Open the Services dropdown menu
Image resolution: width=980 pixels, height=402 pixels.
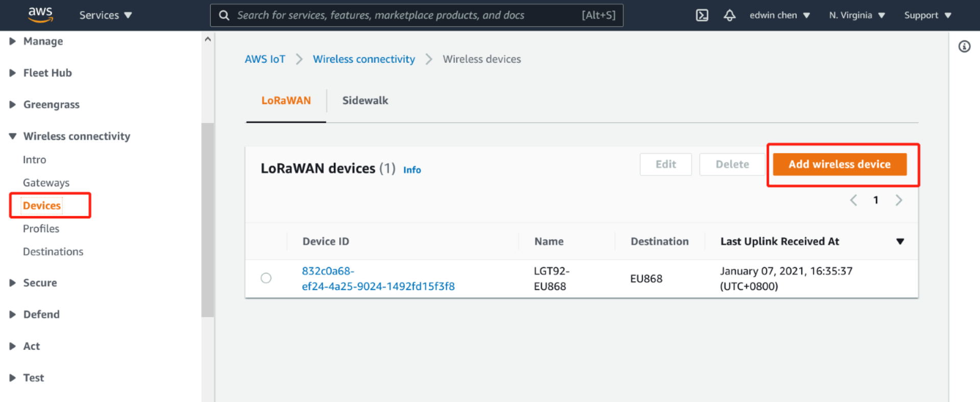pos(106,15)
